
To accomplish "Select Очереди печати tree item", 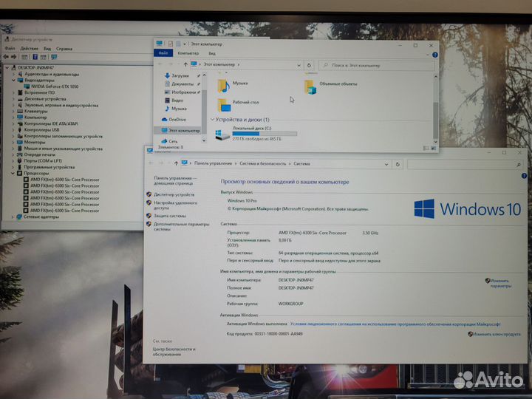I will pyautogui.click(x=39, y=154).
